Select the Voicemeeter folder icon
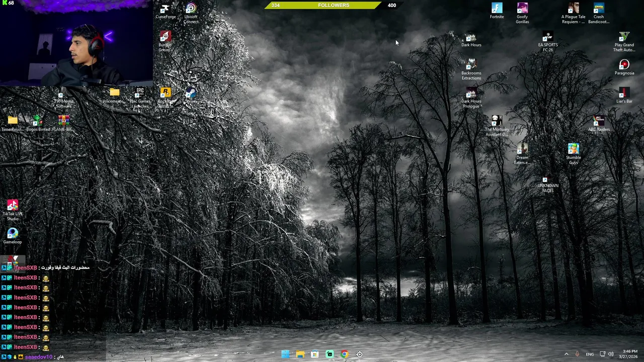 point(114,96)
